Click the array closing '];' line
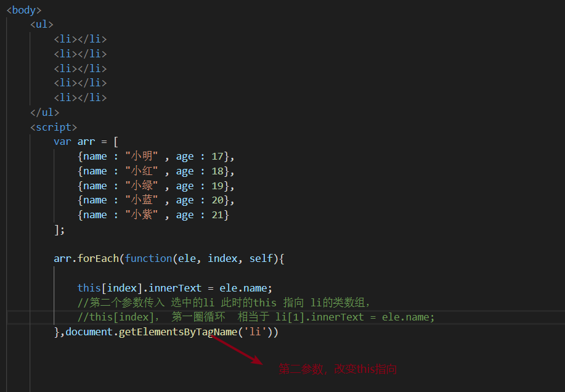Screen dimensions: 565x392 [59, 230]
